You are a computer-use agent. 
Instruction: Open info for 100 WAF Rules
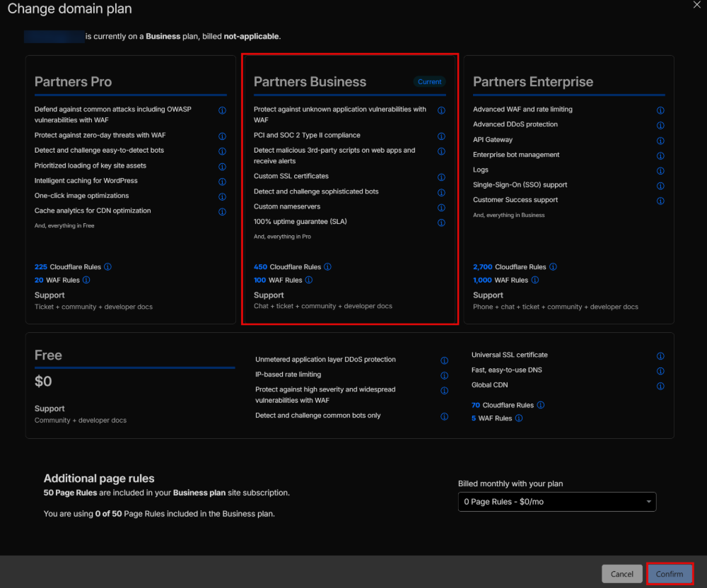308,281
